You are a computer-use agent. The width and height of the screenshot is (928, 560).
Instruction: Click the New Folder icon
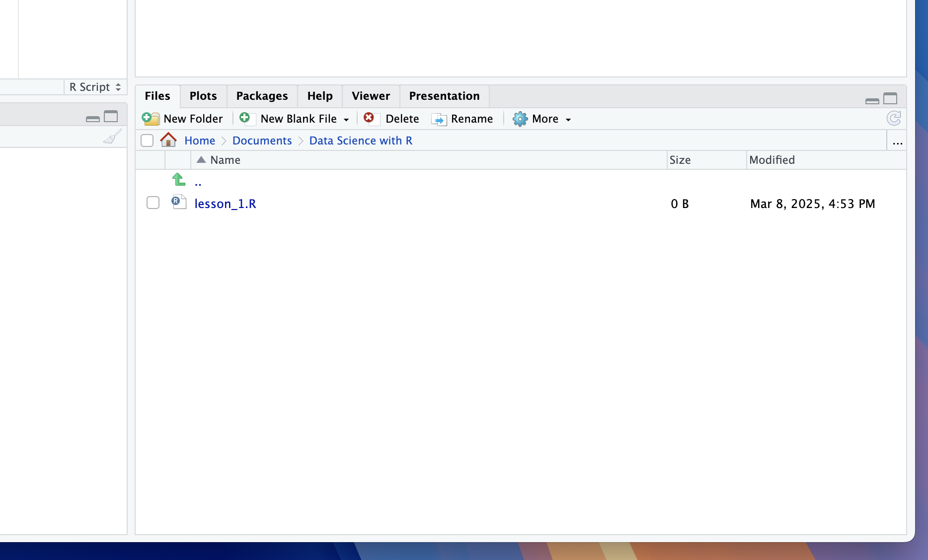150,119
